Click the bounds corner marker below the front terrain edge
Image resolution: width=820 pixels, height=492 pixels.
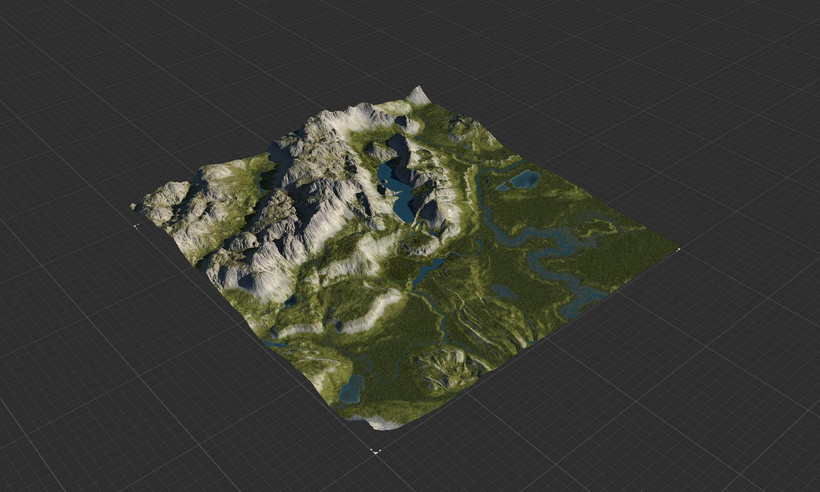tap(375, 451)
